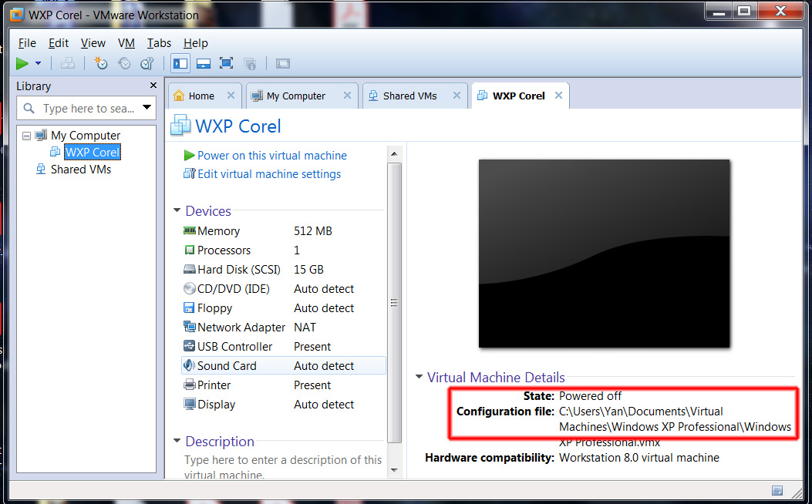Select the Processors device row
This screenshot has width=812, height=504.
(283, 250)
